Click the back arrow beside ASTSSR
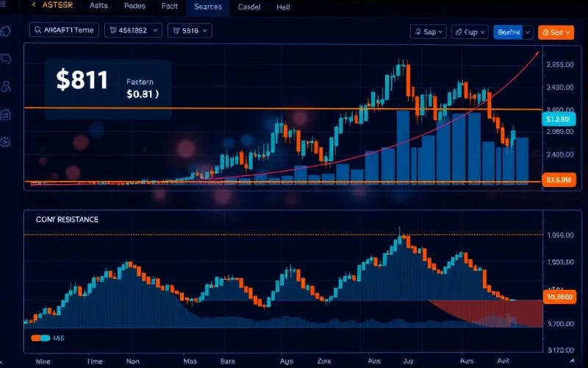Viewport: 588px width, 368px height. pyautogui.click(x=34, y=6)
